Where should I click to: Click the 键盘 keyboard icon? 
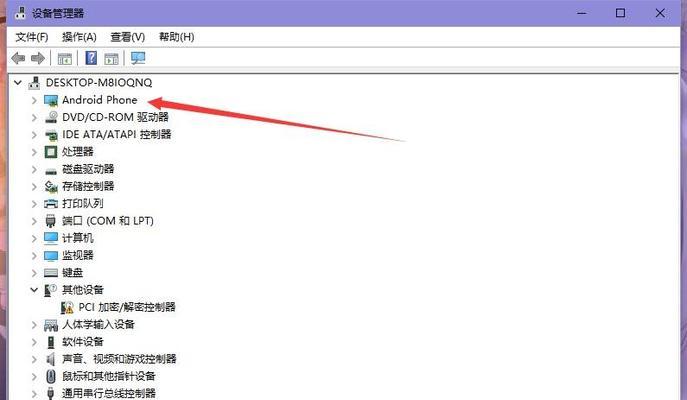51,273
